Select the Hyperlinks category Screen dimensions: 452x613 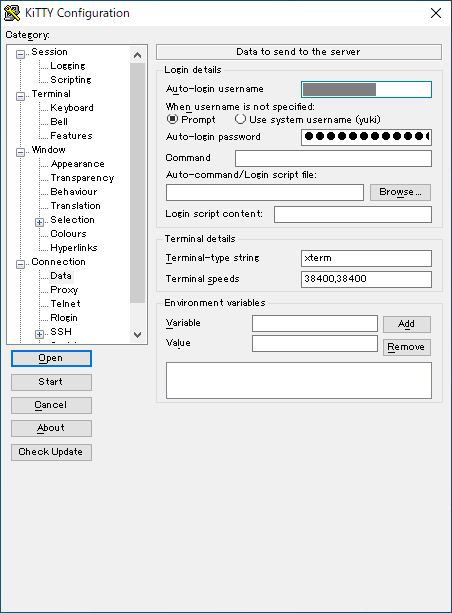point(74,248)
